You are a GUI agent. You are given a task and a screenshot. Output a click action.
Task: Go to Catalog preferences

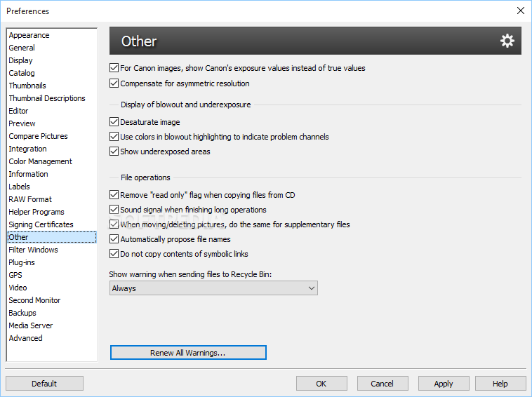(x=51, y=73)
